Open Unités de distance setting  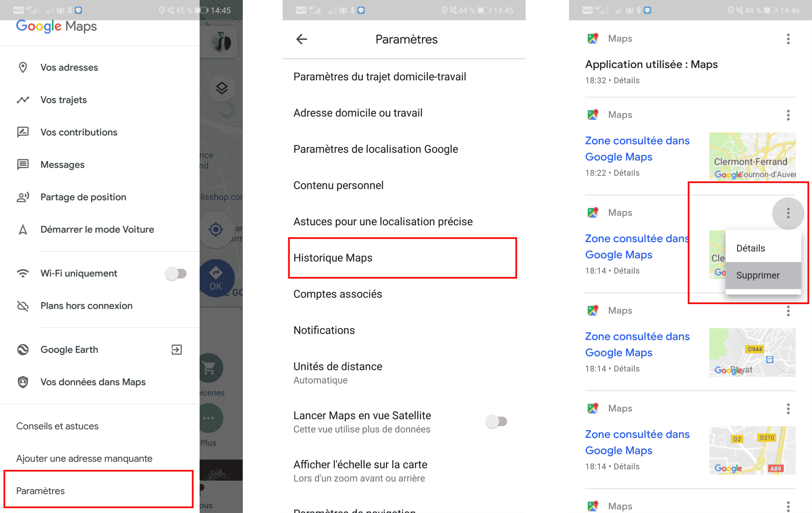337,366
